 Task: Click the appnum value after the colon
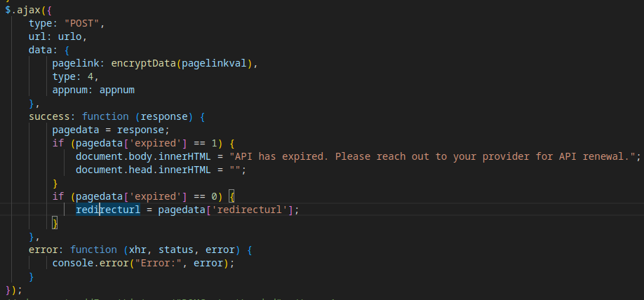[116, 90]
